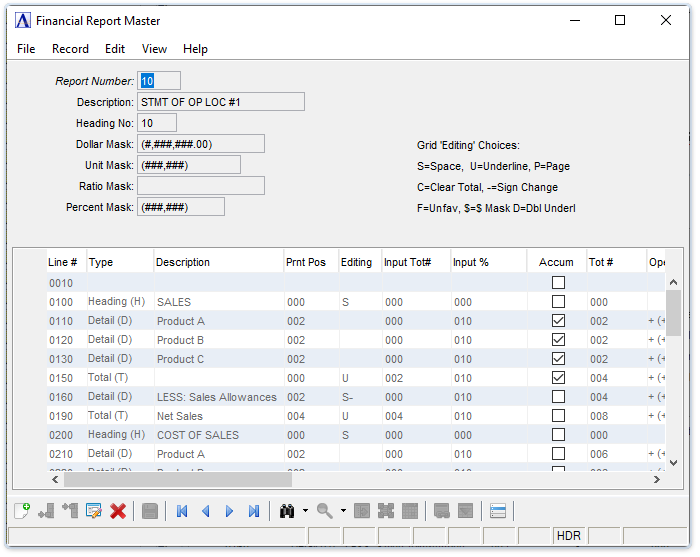
Task: Click the binoculars find icon
Action: pyautogui.click(x=287, y=511)
